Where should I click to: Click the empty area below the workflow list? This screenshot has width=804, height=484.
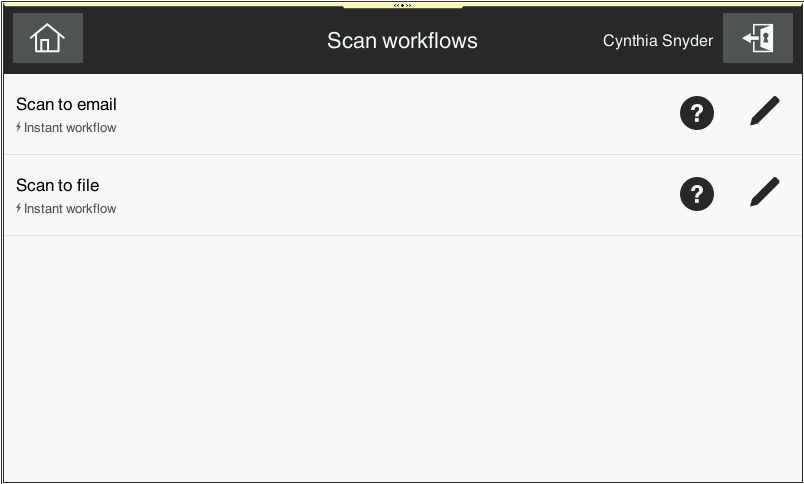click(x=400, y=360)
